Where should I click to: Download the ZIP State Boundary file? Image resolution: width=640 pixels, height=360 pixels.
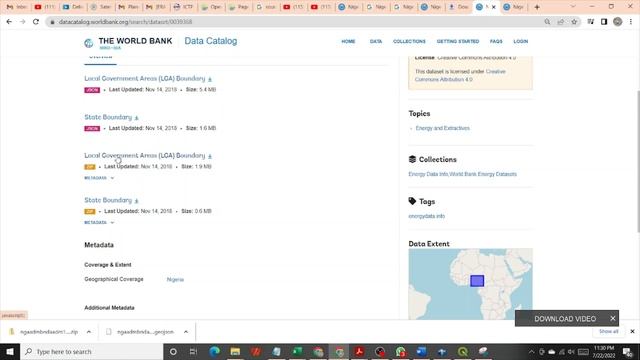(x=137, y=200)
